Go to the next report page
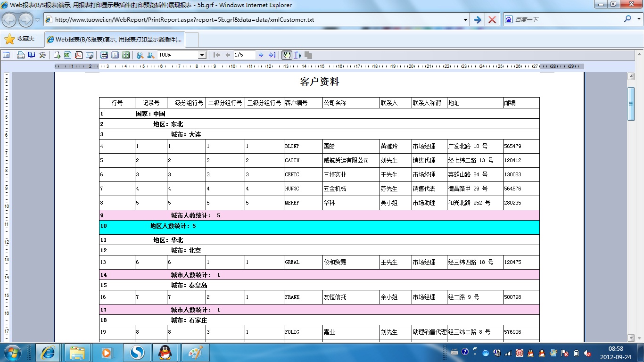The image size is (644, 362). (261, 55)
